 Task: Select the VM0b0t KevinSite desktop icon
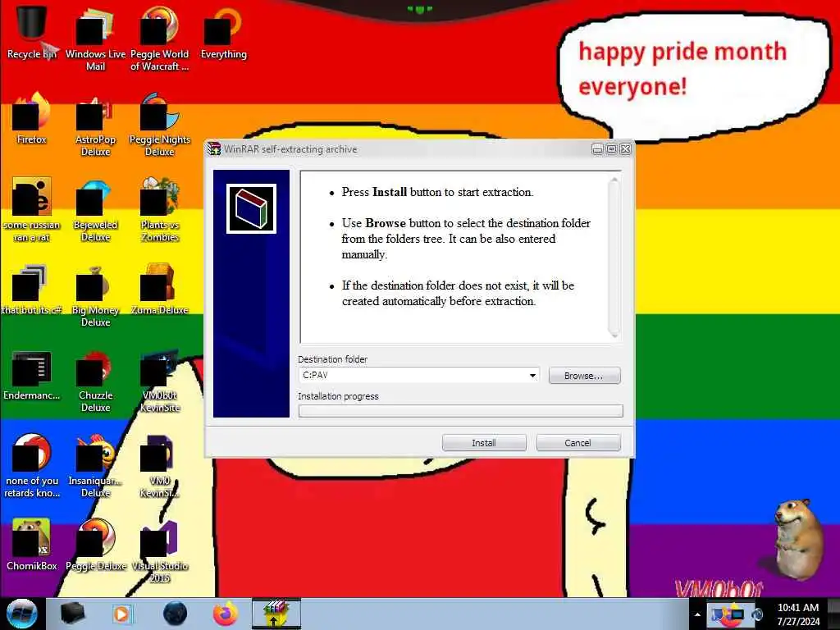[x=160, y=381]
